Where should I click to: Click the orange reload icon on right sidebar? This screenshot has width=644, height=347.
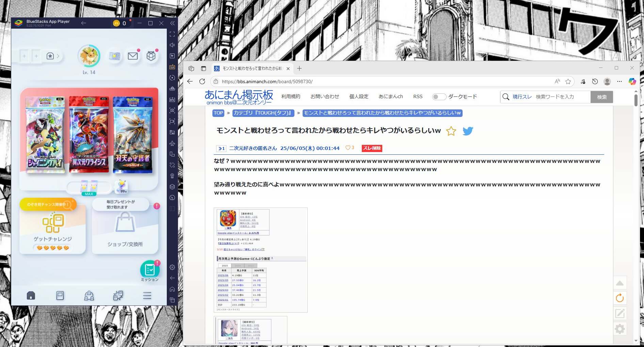[x=620, y=298]
